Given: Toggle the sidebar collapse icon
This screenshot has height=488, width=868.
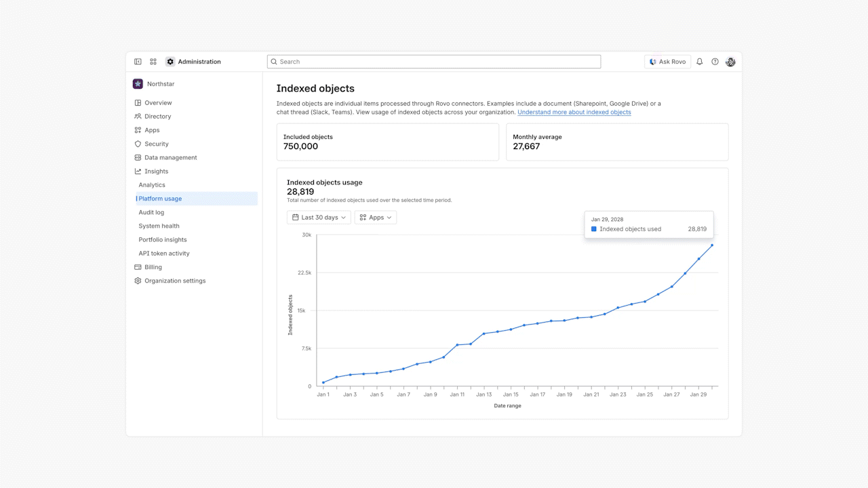Looking at the screenshot, I should pos(138,62).
